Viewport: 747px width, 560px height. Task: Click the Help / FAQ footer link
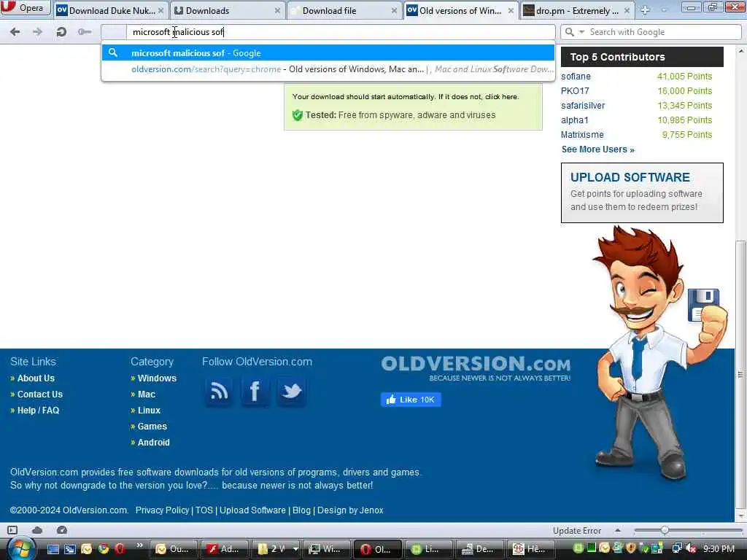coord(38,411)
